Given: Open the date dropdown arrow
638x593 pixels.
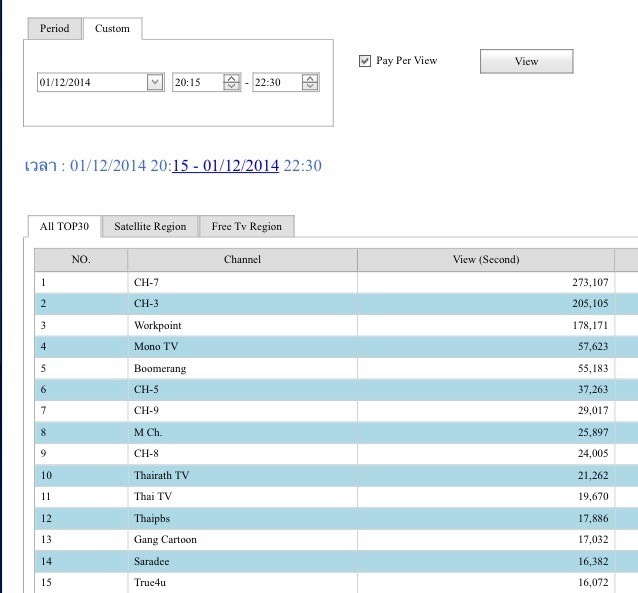Looking at the screenshot, I should pyautogui.click(x=155, y=83).
